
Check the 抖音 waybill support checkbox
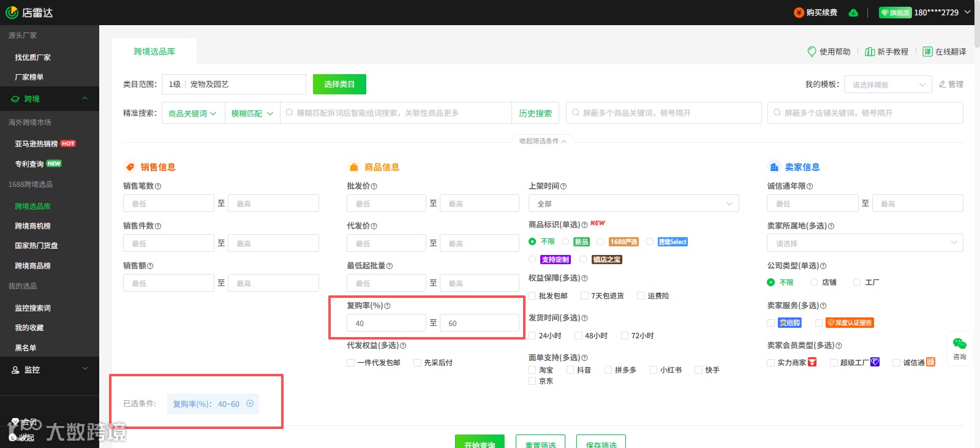570,370
